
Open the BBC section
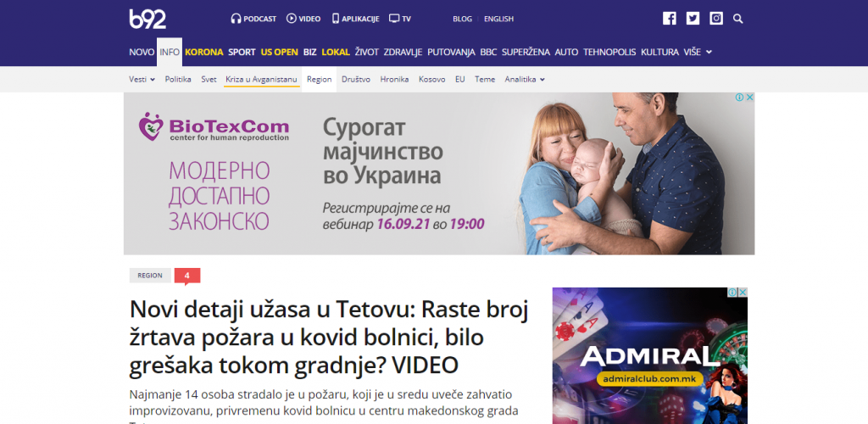(488, 52)
